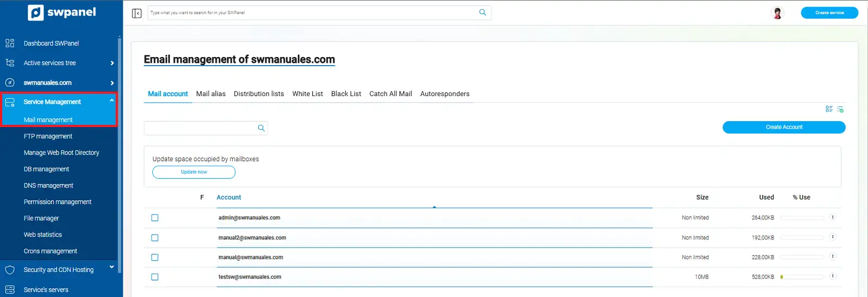Click the Dashboard SWPanel sidebar icon
The height and width of the screenshot is (297, 868).
pos(10,43)
